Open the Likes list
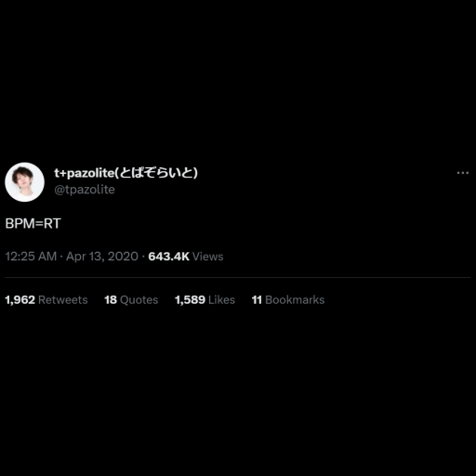 221,299
